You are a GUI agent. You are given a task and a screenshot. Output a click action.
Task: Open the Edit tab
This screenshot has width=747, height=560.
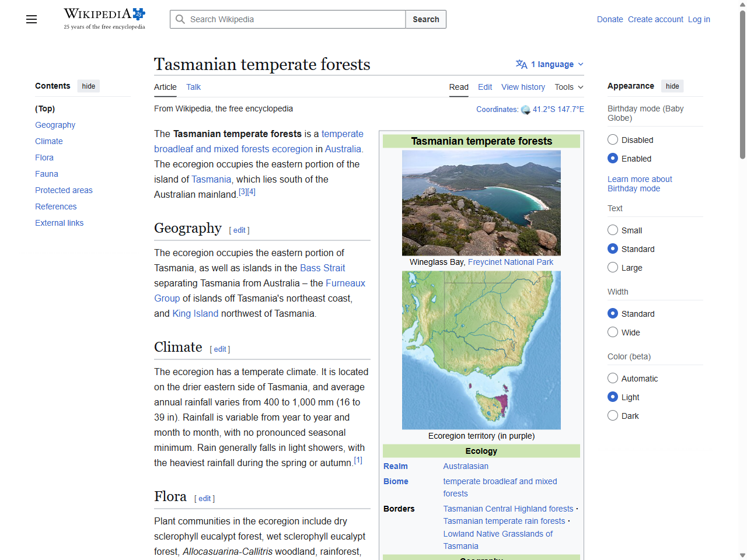485,87
